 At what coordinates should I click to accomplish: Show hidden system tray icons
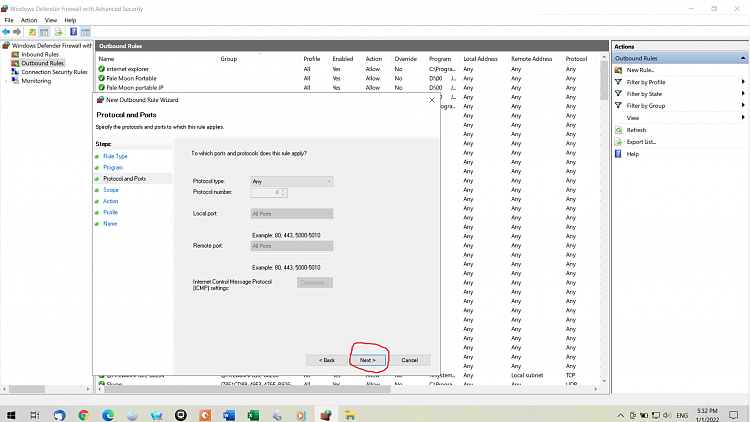click(x=620, y=415)
